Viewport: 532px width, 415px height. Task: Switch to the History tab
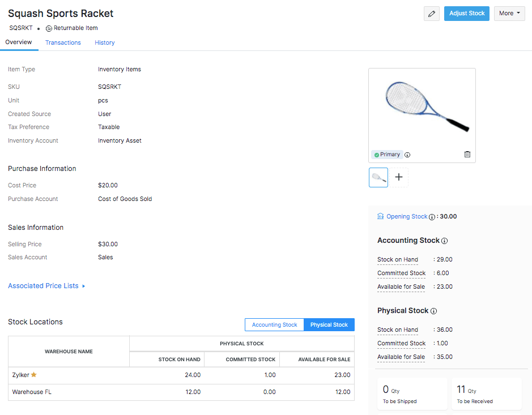(105, 42)
